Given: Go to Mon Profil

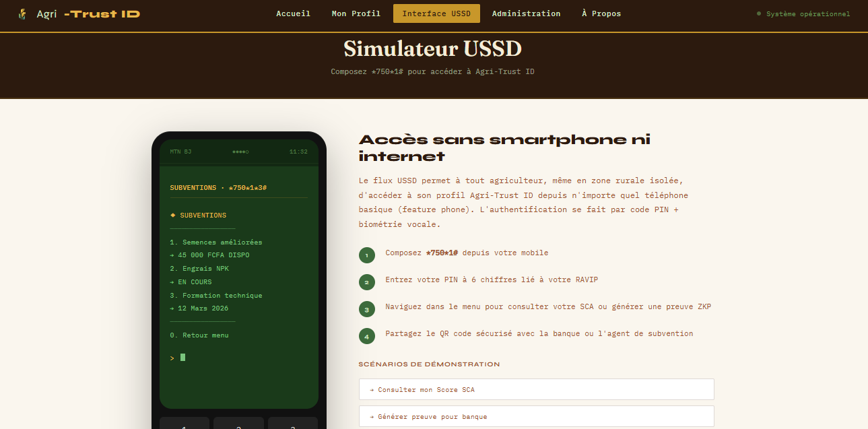Looking at the screenshot, I should point(356,13).
